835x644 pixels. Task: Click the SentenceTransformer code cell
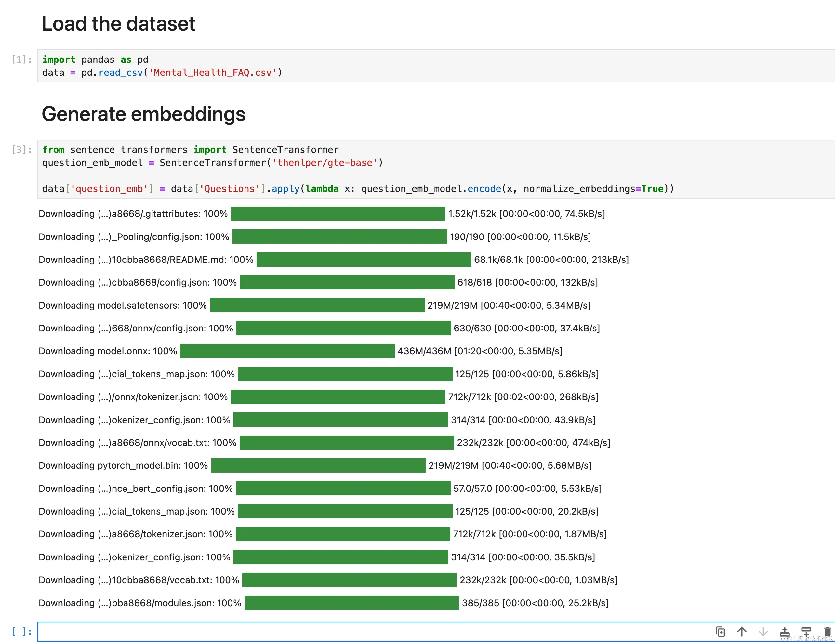[x=497, y=169]
